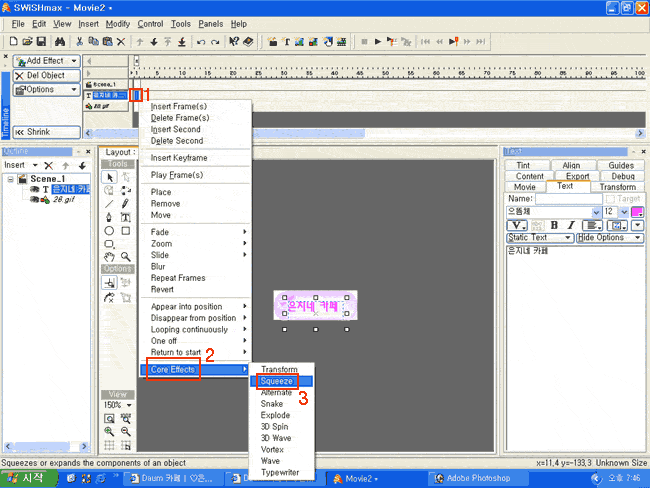Click in the Name input field
The height and width of the screenshot is (488, 650).
[568, 199]
